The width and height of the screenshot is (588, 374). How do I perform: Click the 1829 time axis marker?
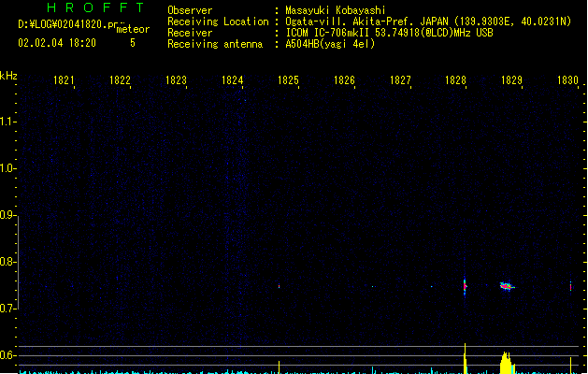(x=511, y=80)
